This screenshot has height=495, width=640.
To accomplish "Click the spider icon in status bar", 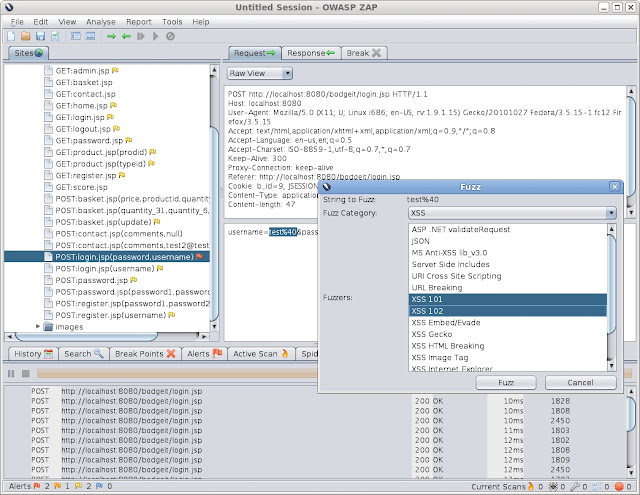I will point(553,486).
